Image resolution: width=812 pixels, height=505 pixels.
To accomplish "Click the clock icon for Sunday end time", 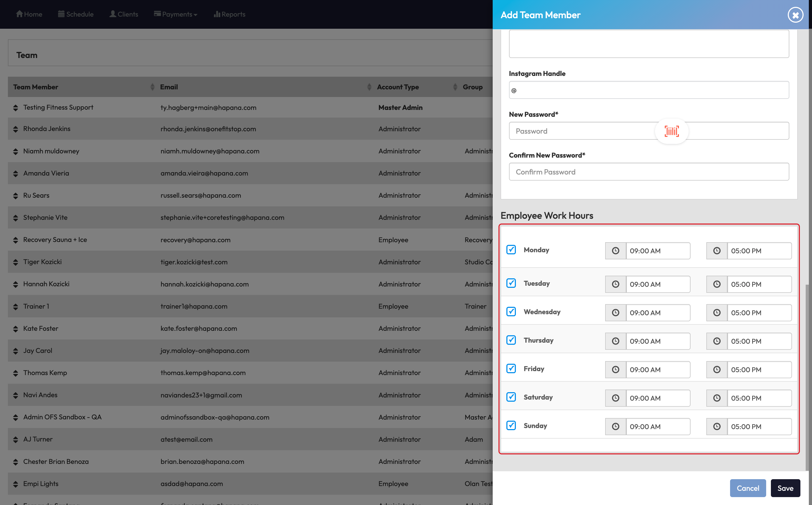I will (717, 426).
